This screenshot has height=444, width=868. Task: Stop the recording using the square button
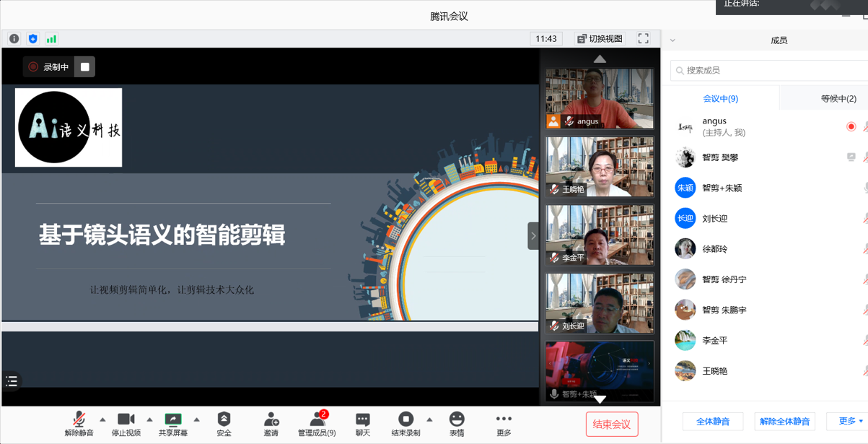85,67
